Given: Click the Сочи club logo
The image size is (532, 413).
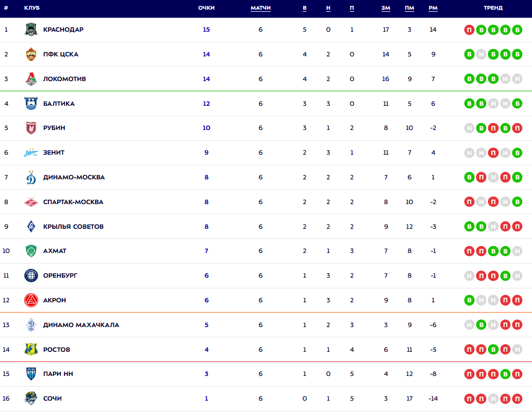Looking at the screenshot, I should pos(31,398).
